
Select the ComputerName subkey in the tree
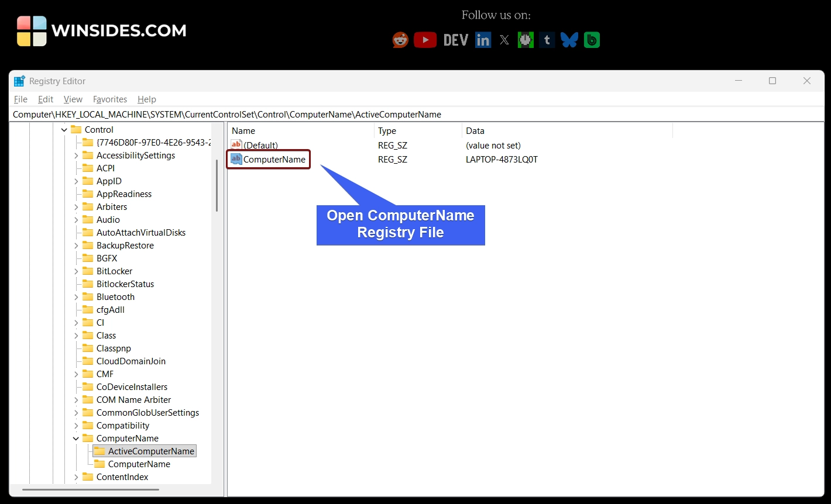coord(139,464)
